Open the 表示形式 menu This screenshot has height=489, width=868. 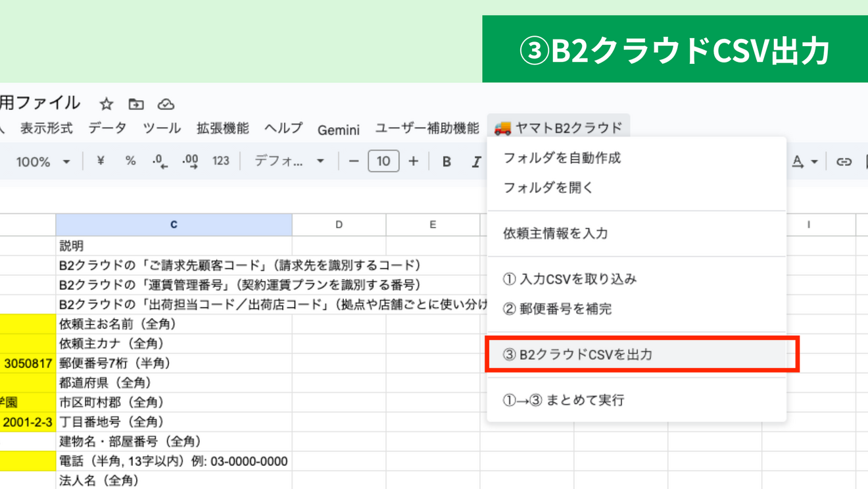coord(46,128)
